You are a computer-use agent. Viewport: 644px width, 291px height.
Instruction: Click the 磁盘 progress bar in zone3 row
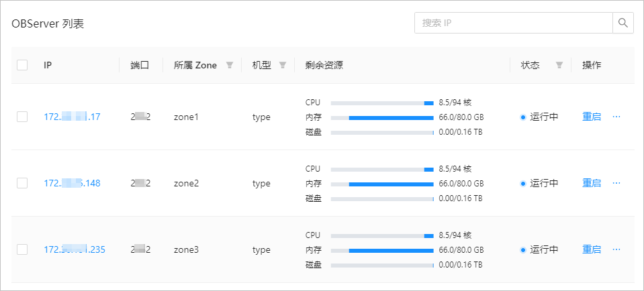point(382,265)
